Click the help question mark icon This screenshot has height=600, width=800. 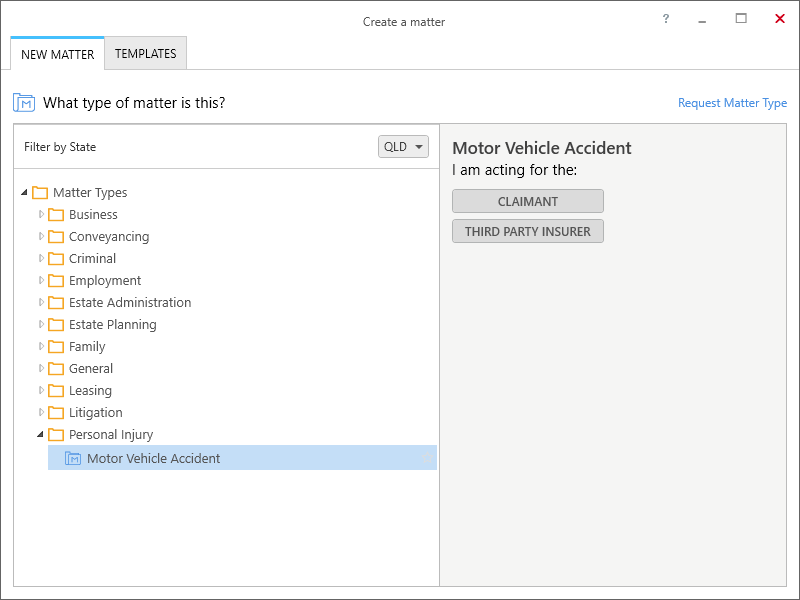(x=665, y=19)
